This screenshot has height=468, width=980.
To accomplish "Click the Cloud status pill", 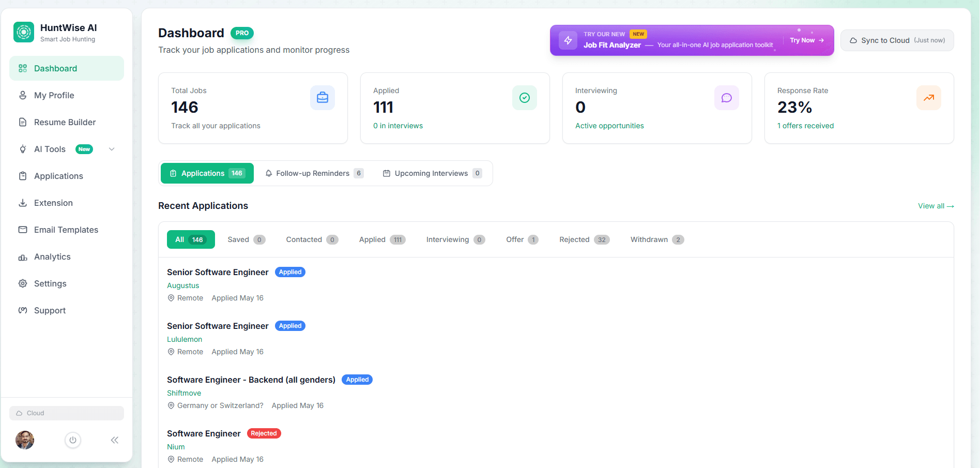I will pos(67,413).
